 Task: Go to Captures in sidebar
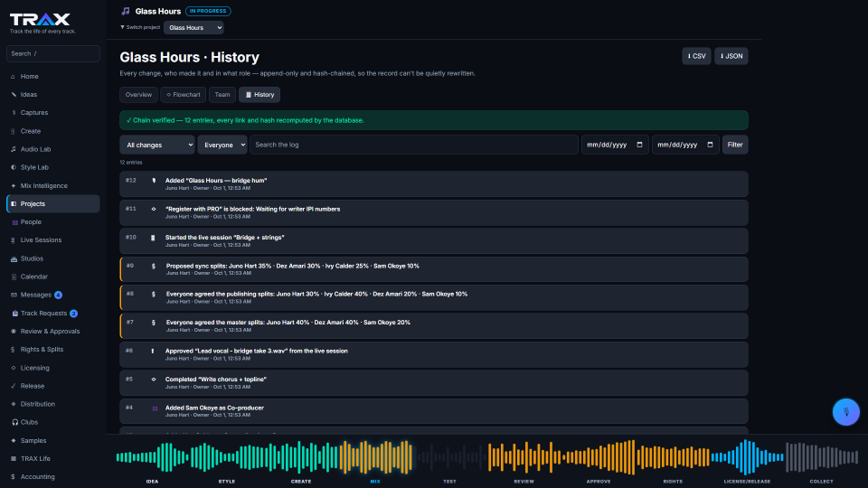point(52,113)
